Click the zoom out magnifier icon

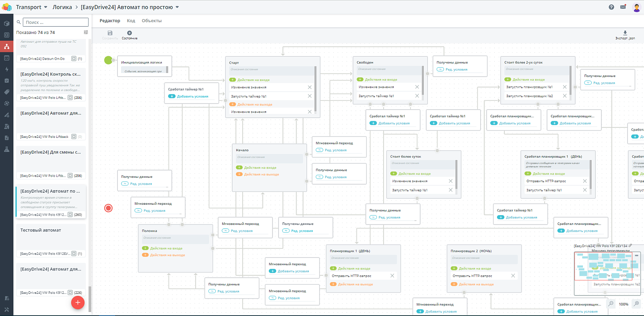point(611,304)
